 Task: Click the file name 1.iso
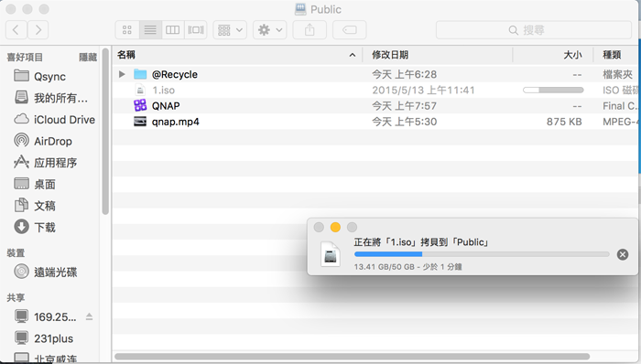[x=163, y=91]
